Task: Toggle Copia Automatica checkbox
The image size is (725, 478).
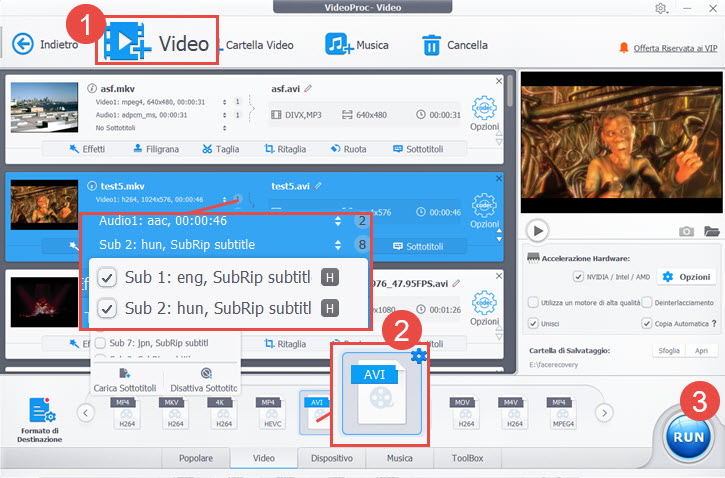Action: [646, 323]
